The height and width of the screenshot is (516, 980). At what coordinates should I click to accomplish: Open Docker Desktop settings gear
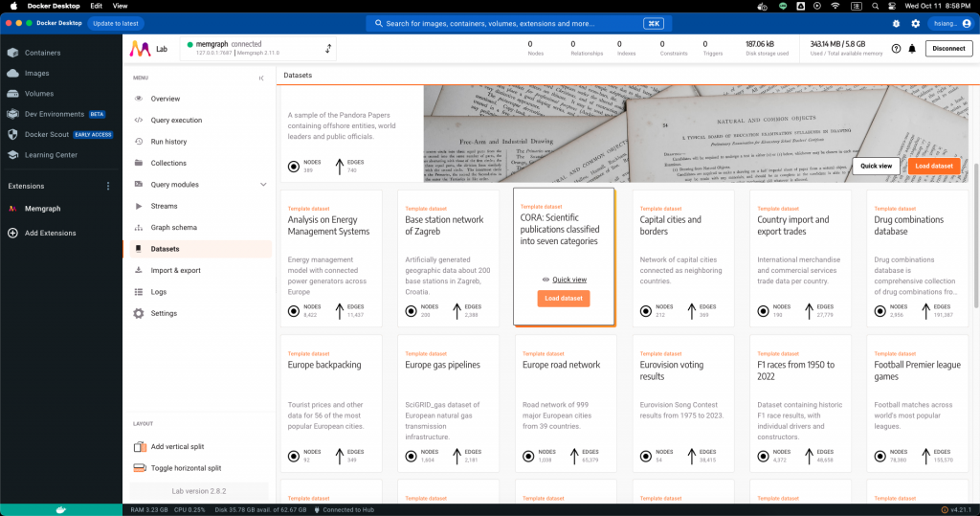tap(916, 24)
